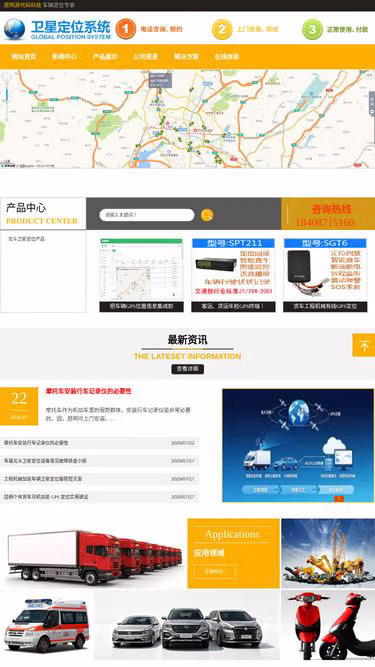Click the outlined button under 应用领域
Screen dimensions: 375x667
tap(215, 571)
